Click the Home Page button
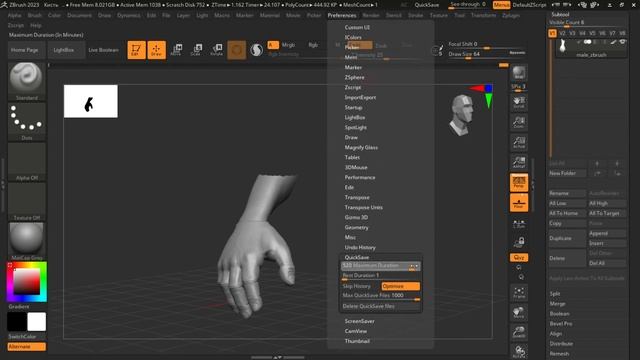Viewport: 640px width, 360px height. 24,50
